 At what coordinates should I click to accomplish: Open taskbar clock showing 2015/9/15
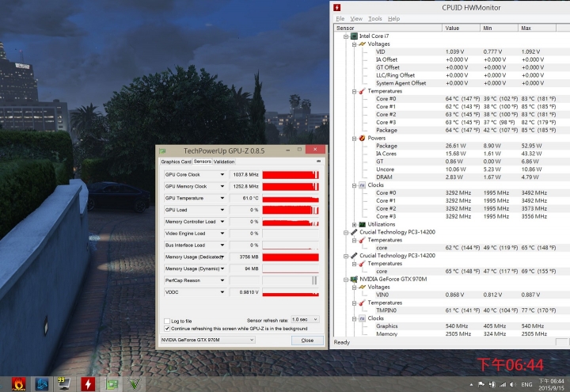[552, 384]
